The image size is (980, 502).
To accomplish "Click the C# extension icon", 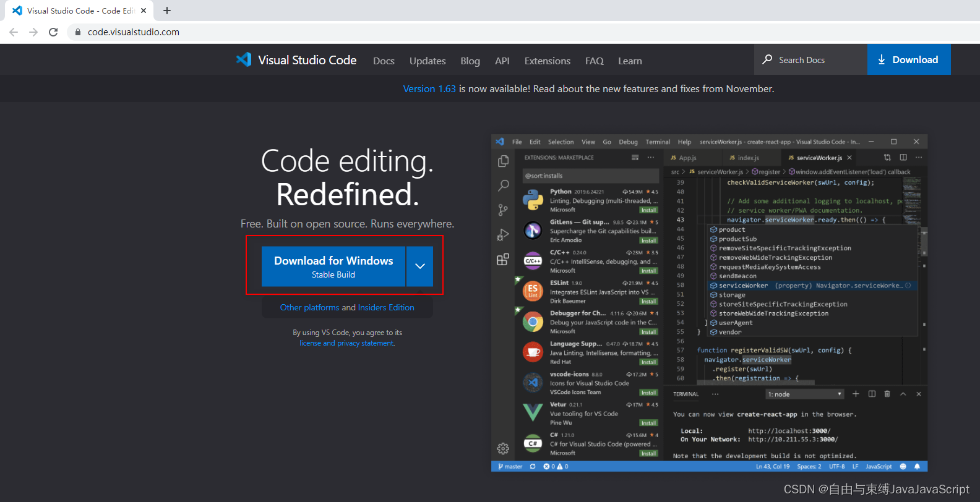I will click(x=533, y=443).
